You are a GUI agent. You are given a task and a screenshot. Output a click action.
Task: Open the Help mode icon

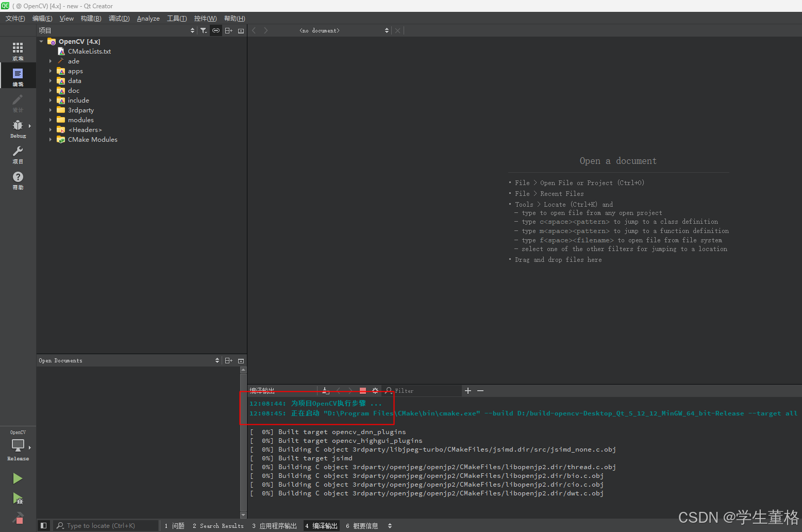click(18, 179)
